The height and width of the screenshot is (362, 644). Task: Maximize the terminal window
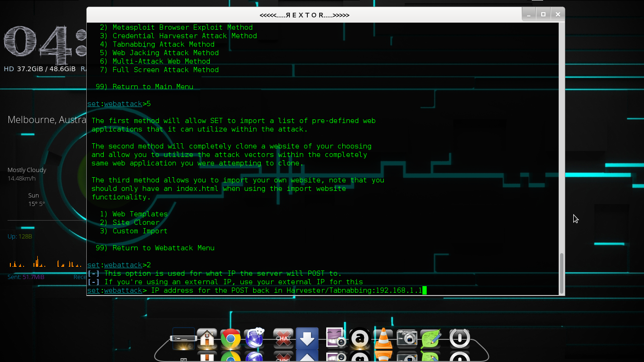click(543, 15)
